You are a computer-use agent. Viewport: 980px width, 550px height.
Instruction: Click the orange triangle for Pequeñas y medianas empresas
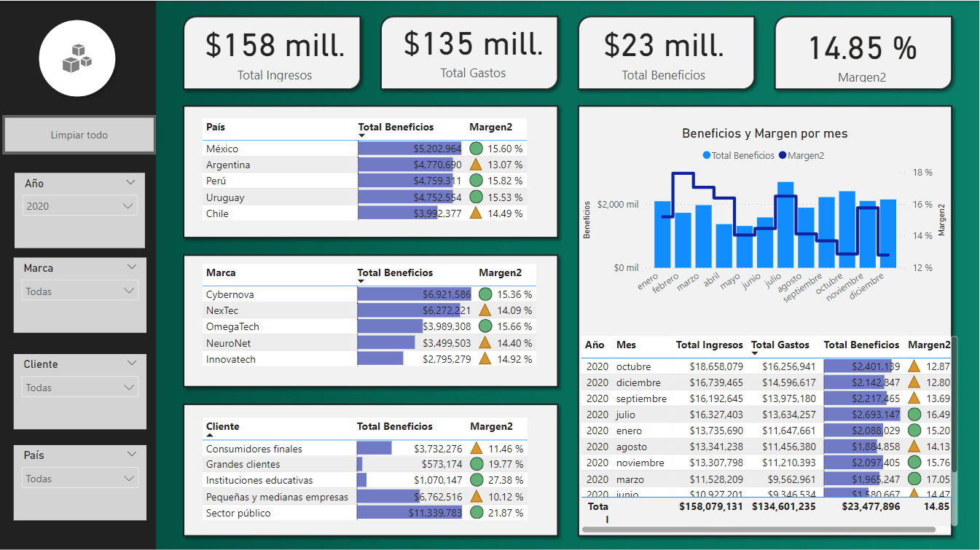477,496
